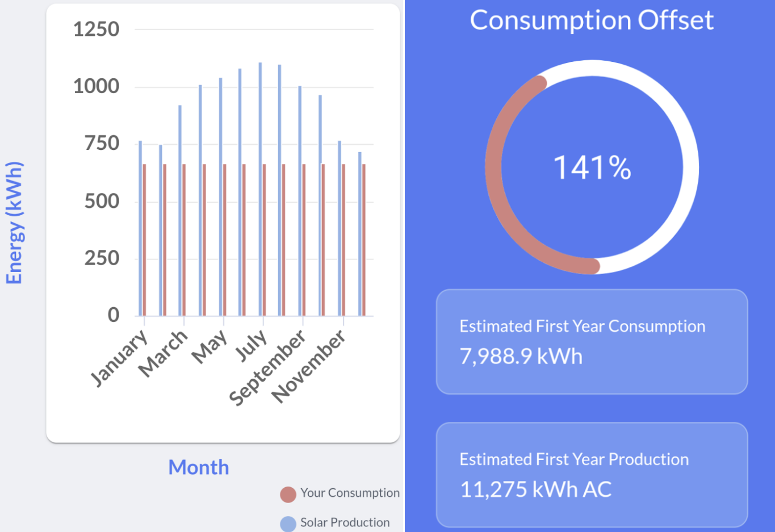Select the September label on the axis
The width and height of the screenshot is (775, 532).
click(x=267, y=367)
